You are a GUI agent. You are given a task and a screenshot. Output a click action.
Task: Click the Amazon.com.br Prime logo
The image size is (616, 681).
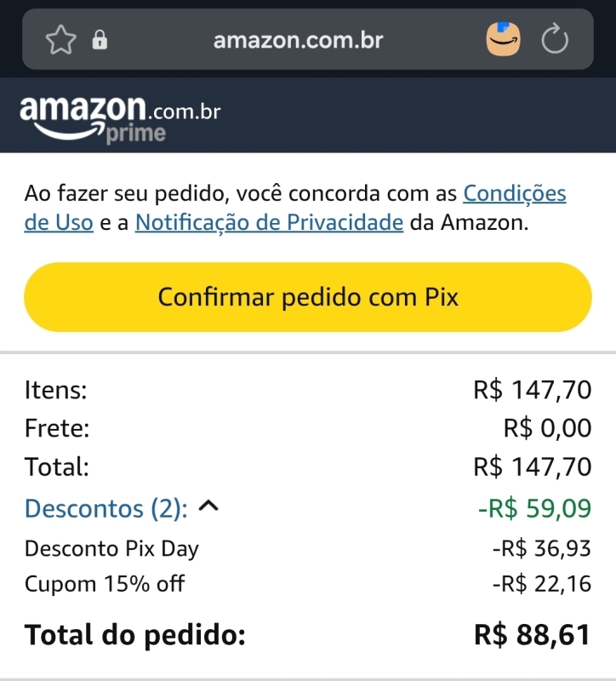coord(119,117)
